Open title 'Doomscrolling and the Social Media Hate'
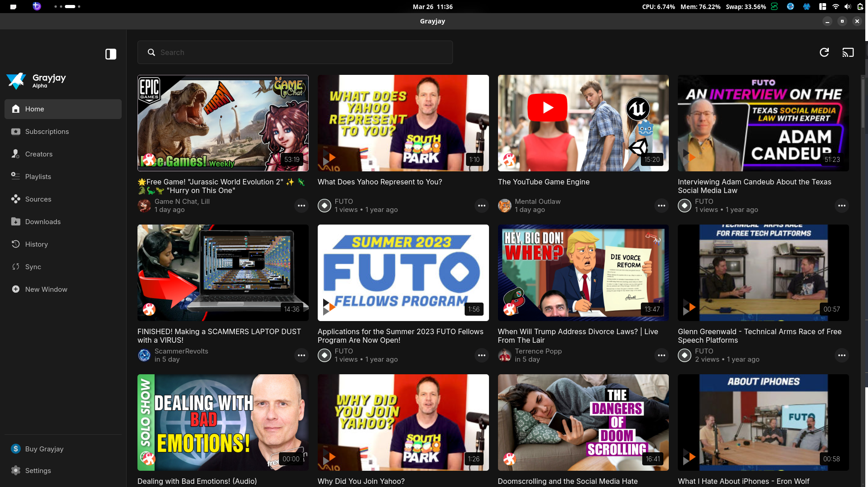This screenshot has height=487, width=868. point(568,481)
